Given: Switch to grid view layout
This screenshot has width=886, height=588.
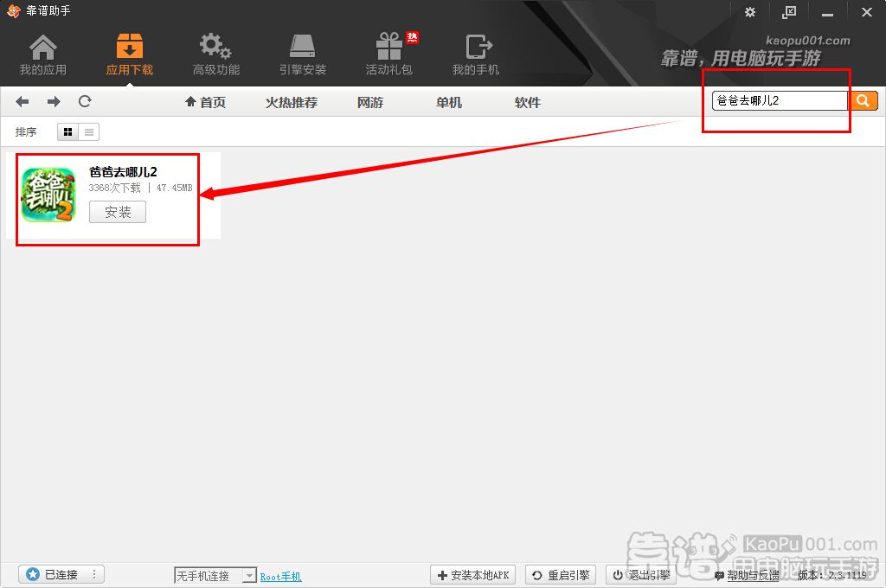Looking at the screenshot, I should tap(67, 131).
